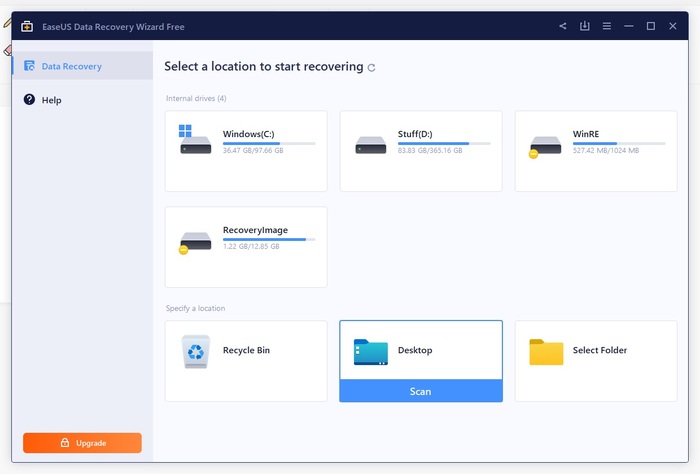Click the Scan button under Desktop
Image resolution: width=700 pixels, height=474 pixels.
click(x=421, y=391)
